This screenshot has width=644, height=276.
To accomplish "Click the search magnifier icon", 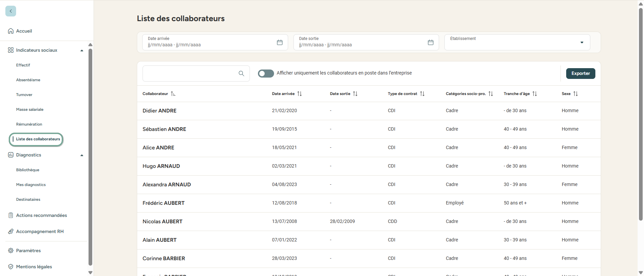I will (241, 74).
